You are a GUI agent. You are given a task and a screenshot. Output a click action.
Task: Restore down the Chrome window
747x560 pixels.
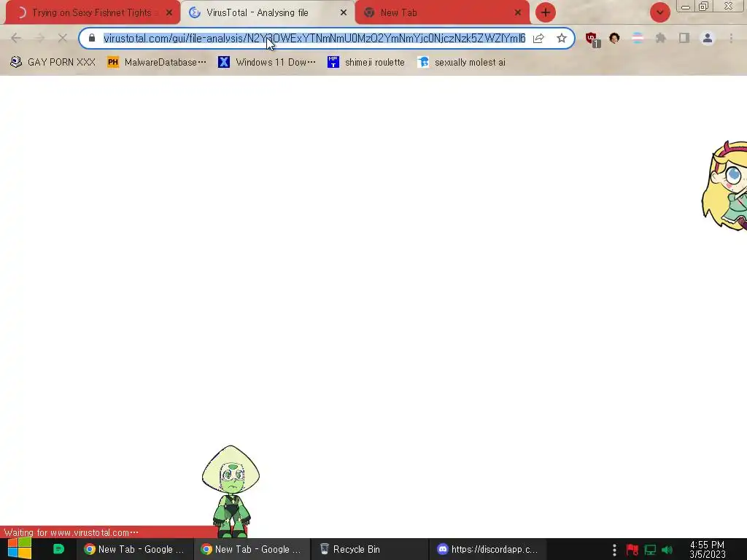(x=703, y=6)
